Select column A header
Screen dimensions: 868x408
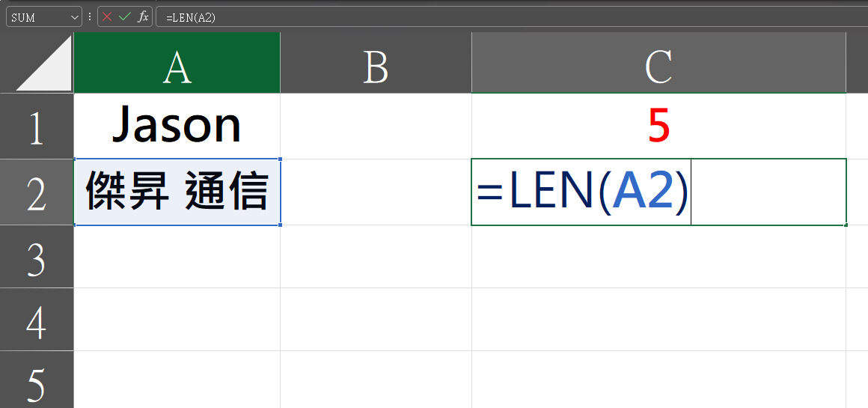pos(177,63)
